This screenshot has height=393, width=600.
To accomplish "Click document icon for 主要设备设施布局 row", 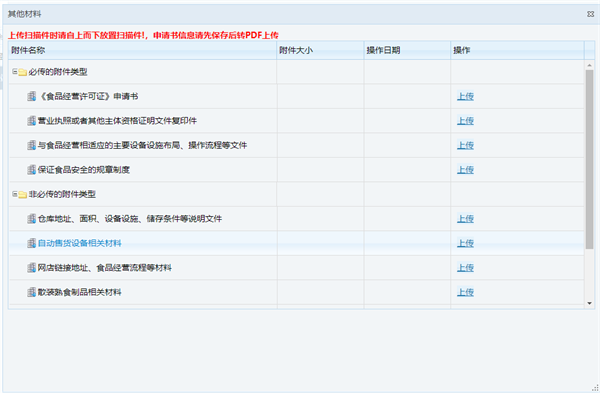I will (x=31, y=145).
